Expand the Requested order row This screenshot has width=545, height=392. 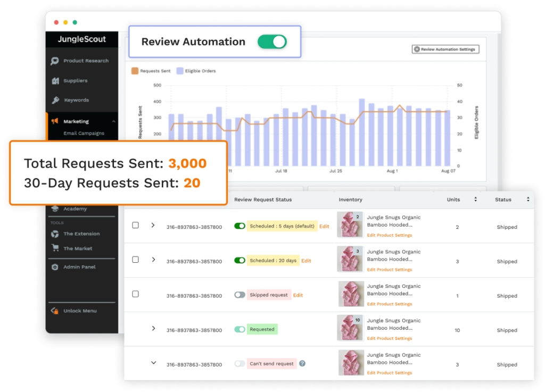tap(153, 328)
